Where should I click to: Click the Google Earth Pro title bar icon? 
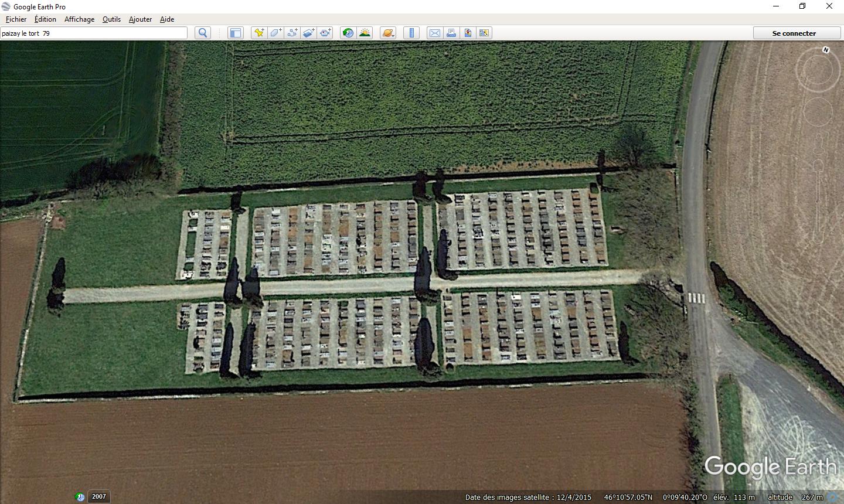coord(6,6)
